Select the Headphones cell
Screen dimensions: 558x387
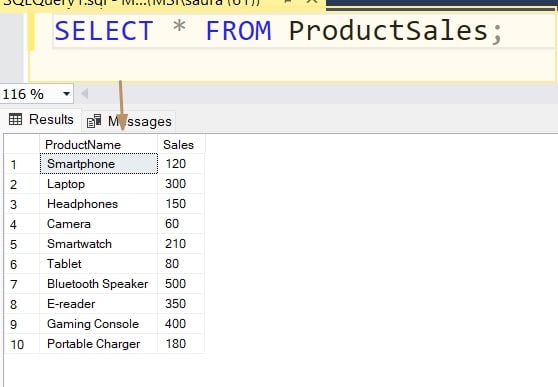pyautogui.click(x=99, y=204)
